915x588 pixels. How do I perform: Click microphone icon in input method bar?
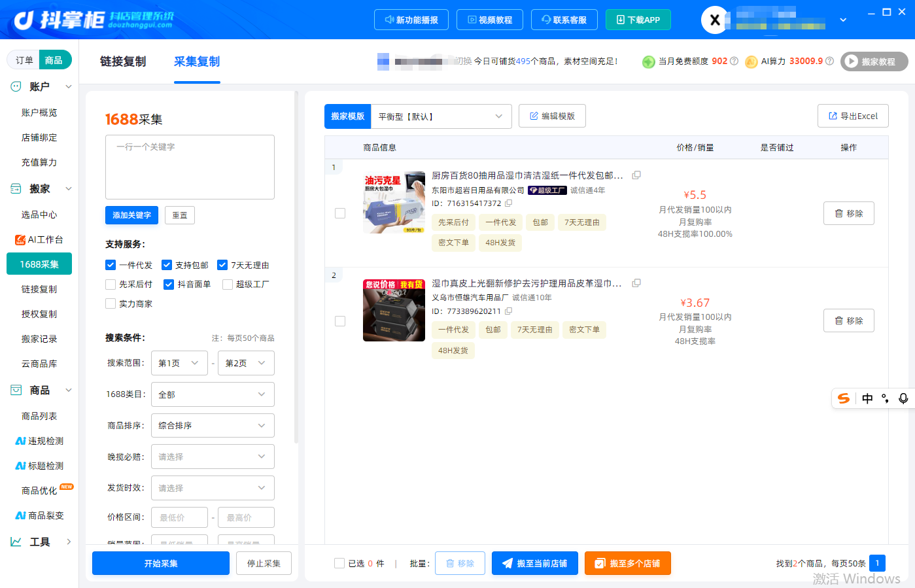(x=903, y=398)
